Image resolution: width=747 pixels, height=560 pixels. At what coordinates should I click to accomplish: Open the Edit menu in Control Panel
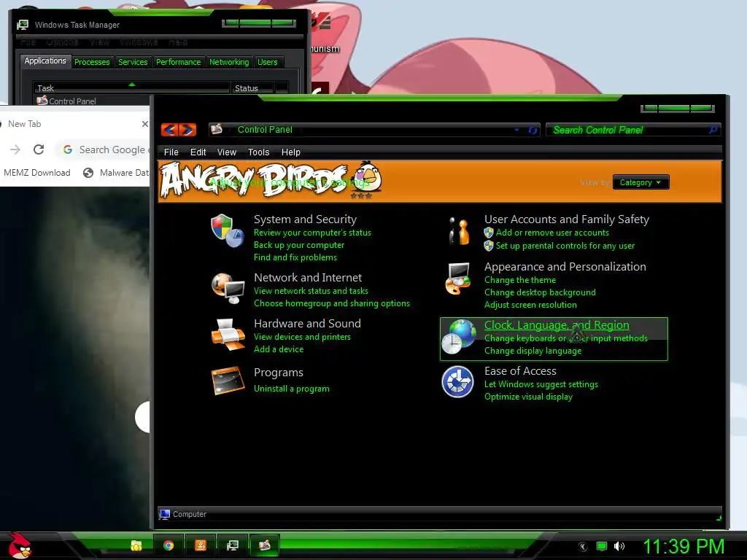pos(198,152)
